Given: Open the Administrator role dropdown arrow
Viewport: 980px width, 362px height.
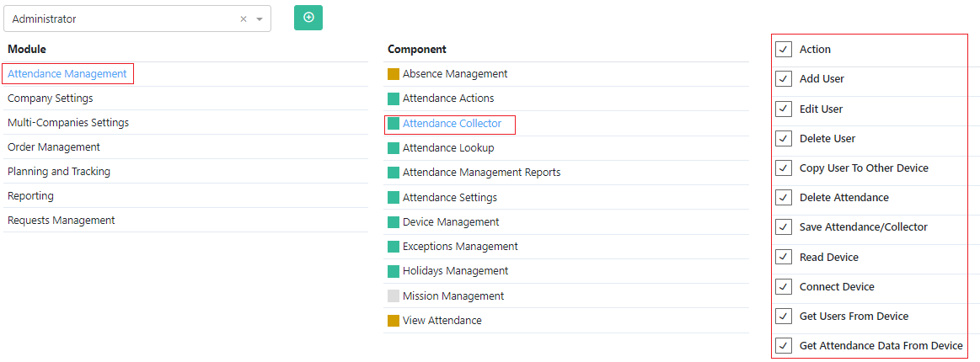Looking at the screenshot, I should 260,19.
